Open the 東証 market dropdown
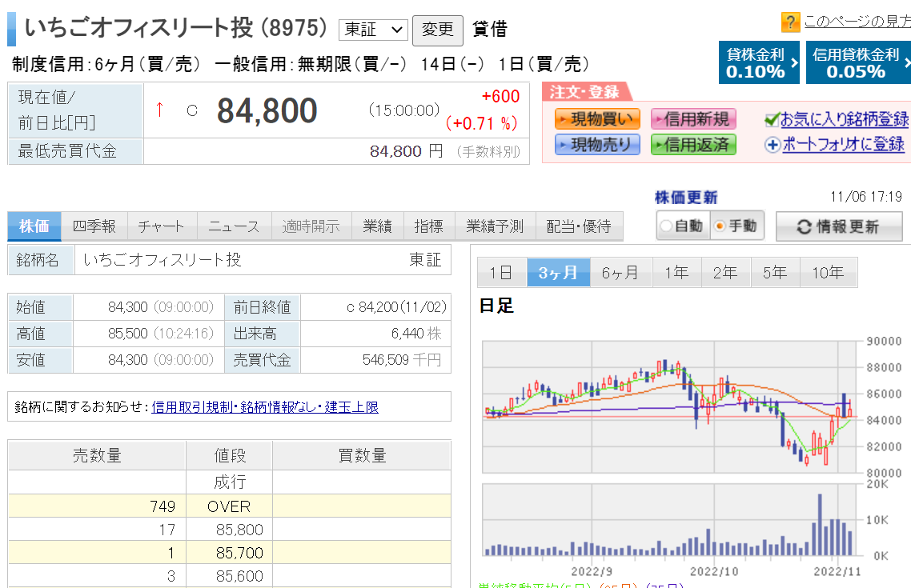Screen dimensions: 911x588 tap(373, 30)
